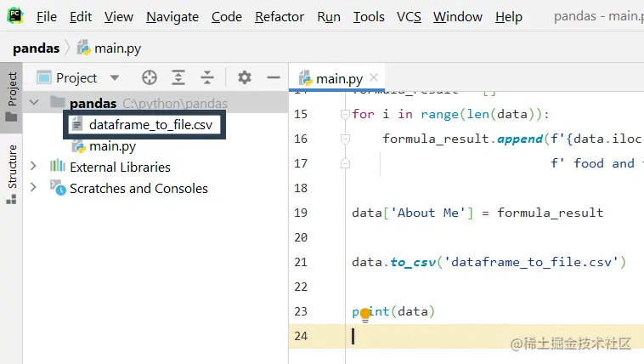Click the (data) argument on line 23
644x364 pixels.
(x=413, y=311)
